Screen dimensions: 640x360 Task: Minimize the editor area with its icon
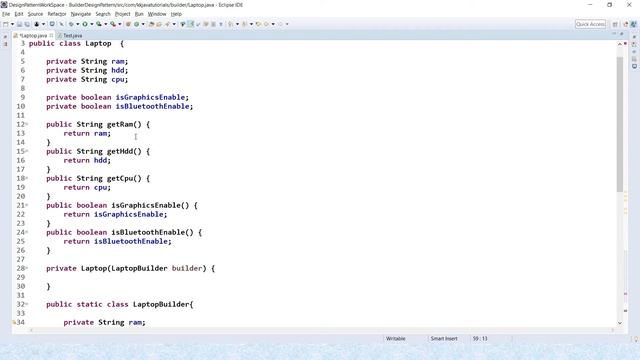[x=614, y=34]
